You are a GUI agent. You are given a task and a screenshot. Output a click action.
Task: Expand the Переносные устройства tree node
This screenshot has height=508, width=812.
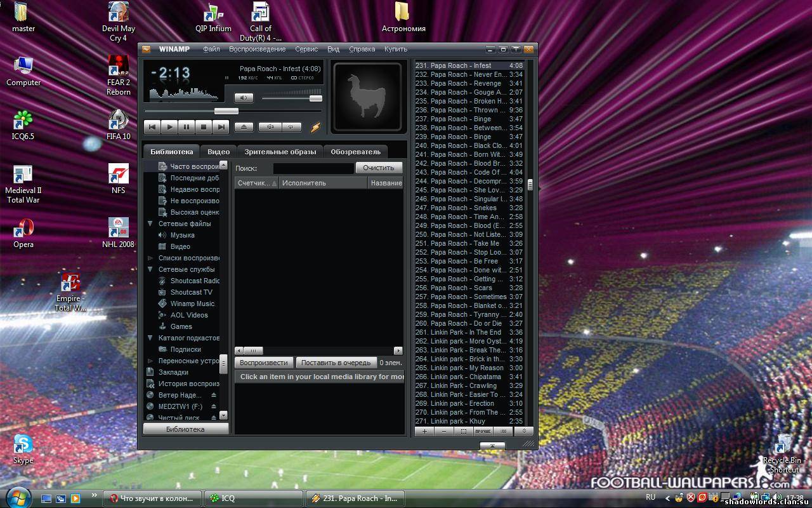click(150, 361)
